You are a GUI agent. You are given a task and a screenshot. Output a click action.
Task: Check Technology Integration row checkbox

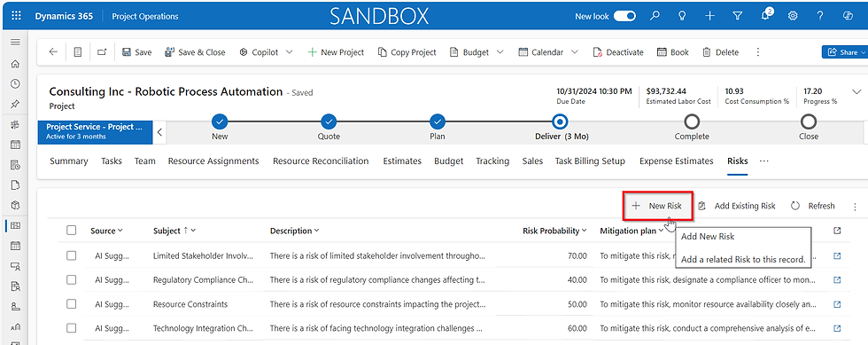[72, 328]
